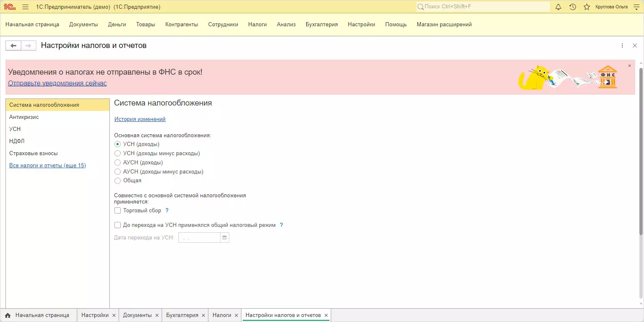644x322 pixels.
Task: Open the История изменений link
Action: [x=140, y=119]
